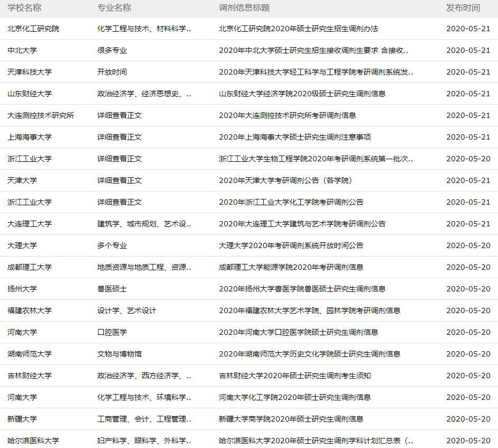The height and width of the screenshot is (448, 498).
Task: Click 兽医硕士 major for 扬州大学
Action: click(112, 289)
